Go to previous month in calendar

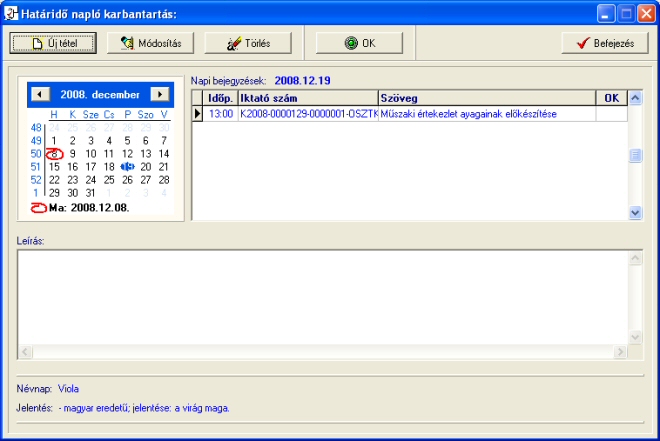(41, 94)
